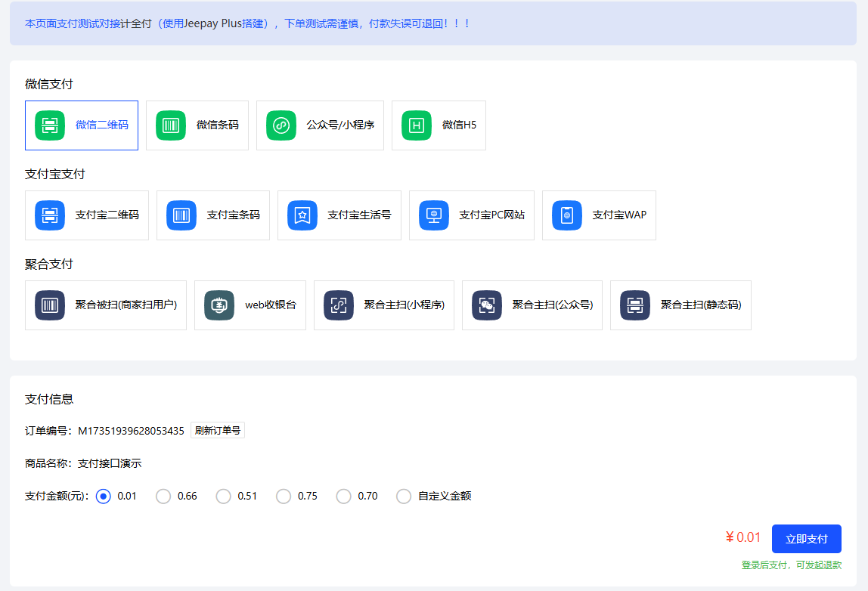Click the 立即支付 button
Viewport: 868px width, 591px height.
807,539
